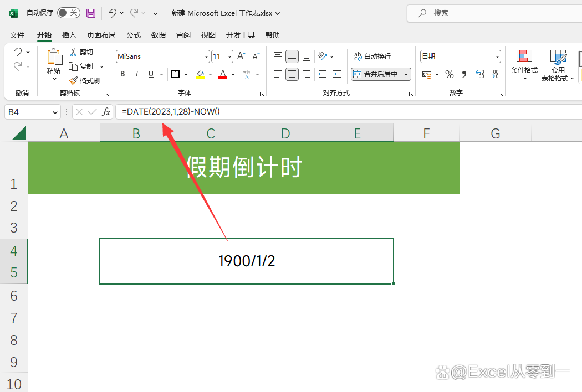Open the workbook file name dropdown

coord(278,13)
